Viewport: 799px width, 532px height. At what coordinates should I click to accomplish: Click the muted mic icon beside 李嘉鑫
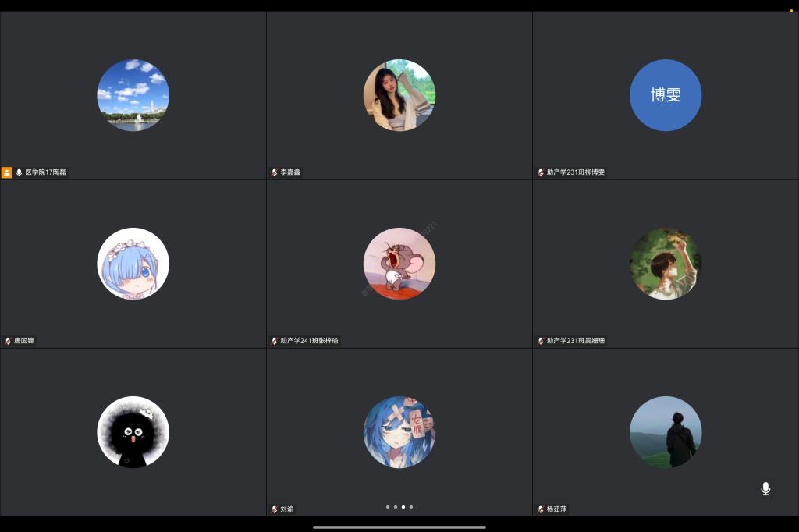point(275,172)
